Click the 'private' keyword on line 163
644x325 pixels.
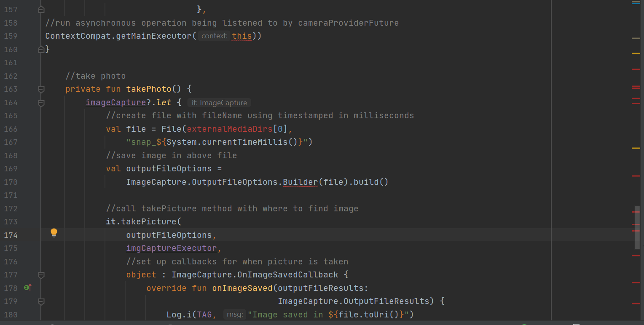[83, 89]
